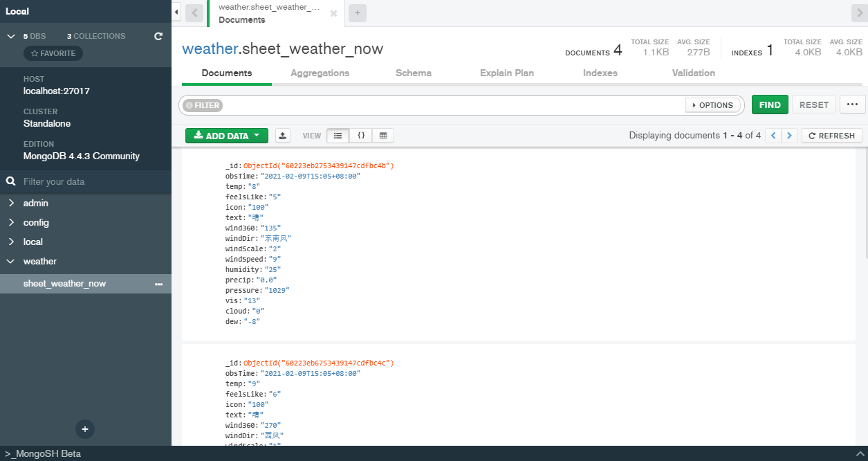
Task: Refresh the databases list icon in sidebar
Action: pyautogui.click(x=158, y=36)
